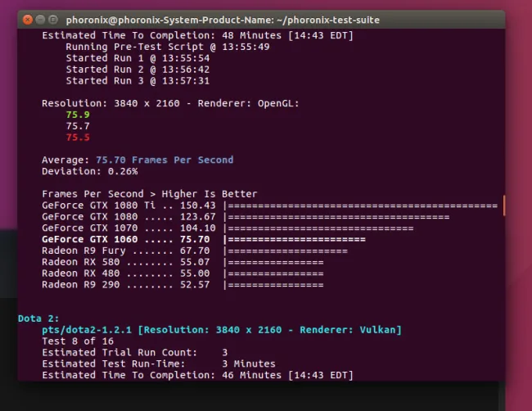Click 'Estimated Test Run-Time: 3 Minutes'
Screen dimensions: 532x411
pyautogui.click(x=159, y=364)
